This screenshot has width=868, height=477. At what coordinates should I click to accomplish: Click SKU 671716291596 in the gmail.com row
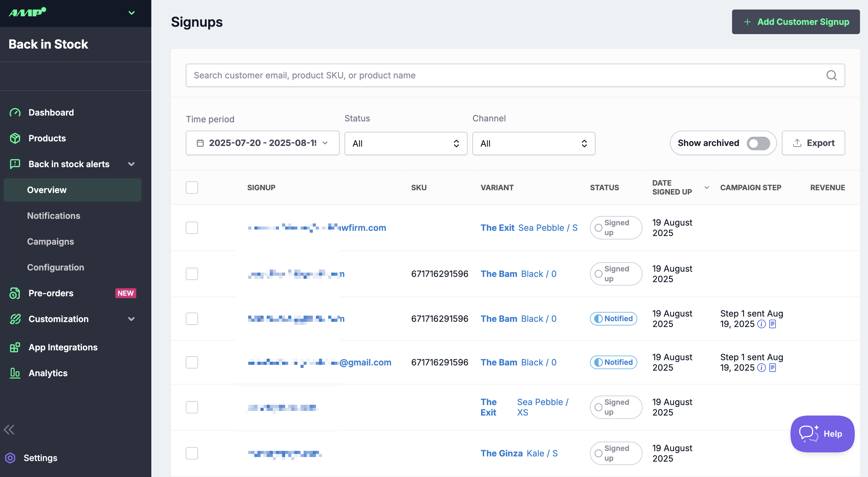click(x=440, y=363)
